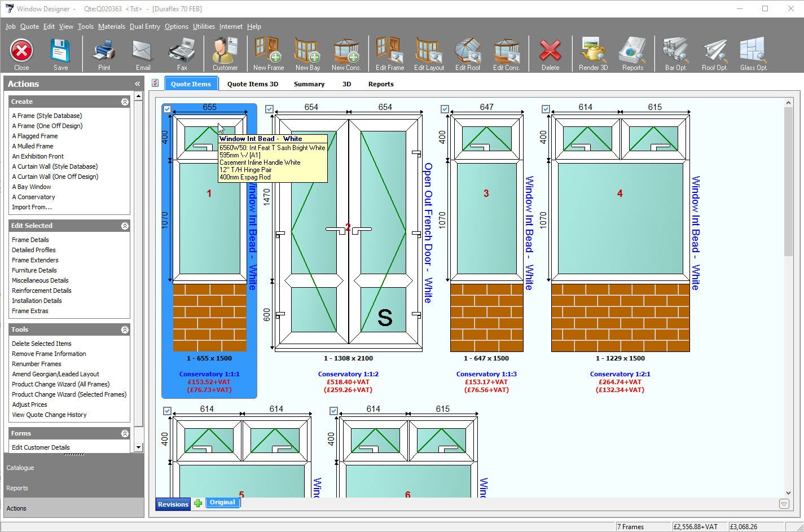Open the New Frame tool
This screenshot has height=532, width=804.
click(268, 54)
